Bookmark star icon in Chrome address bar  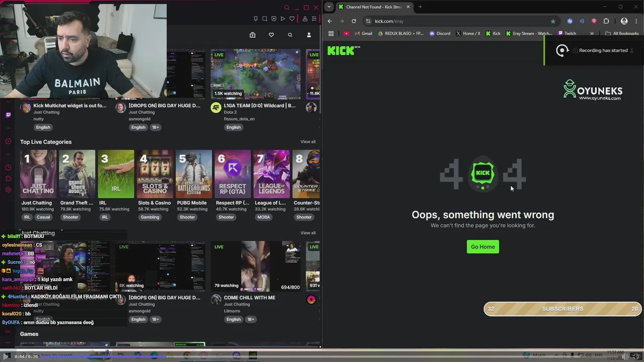point(553,21)
